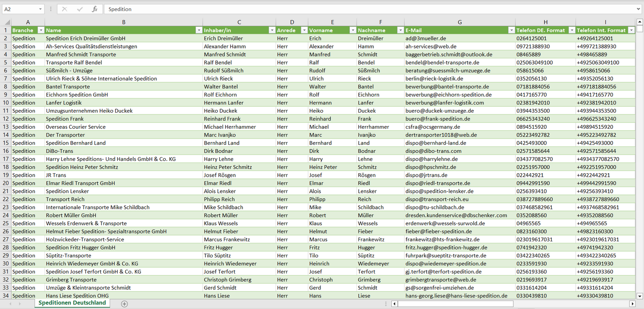Screen dimensions: 644x309
Task: Select the Speditionen Deutschland sheet tab
Action: [72, 303]
